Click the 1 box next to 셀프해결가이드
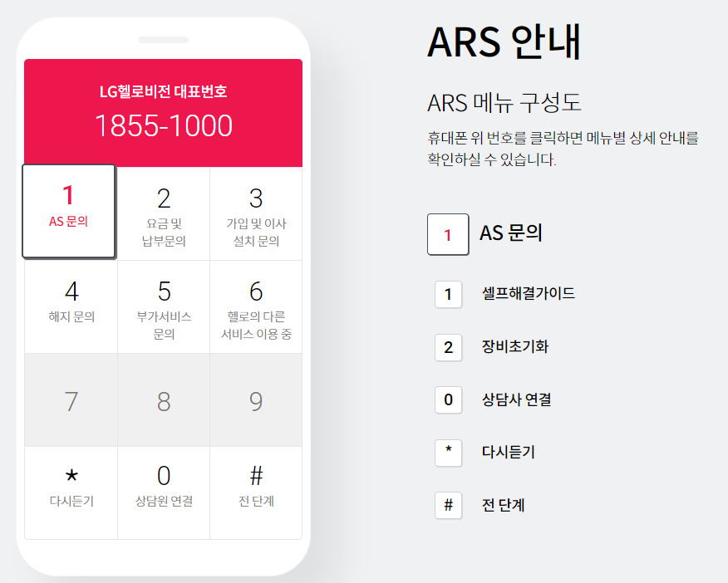The height and width of the screenshot is (583, 728). pyautogui.click(x=448, y=294)
